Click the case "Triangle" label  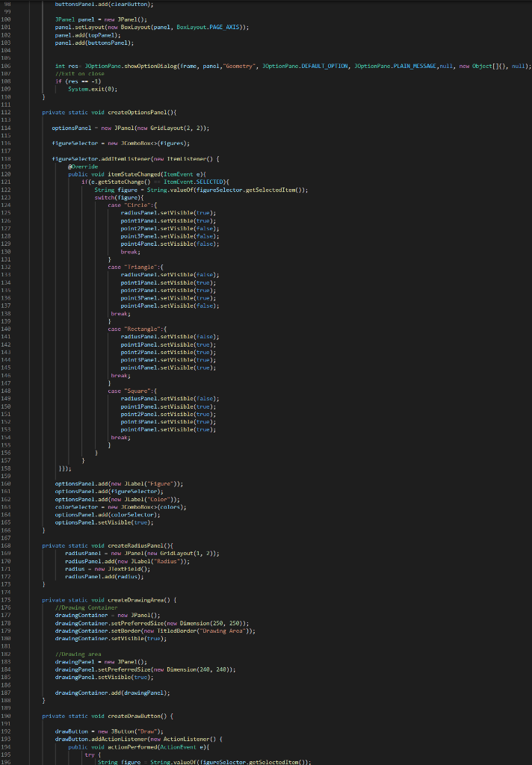point(136,267)
